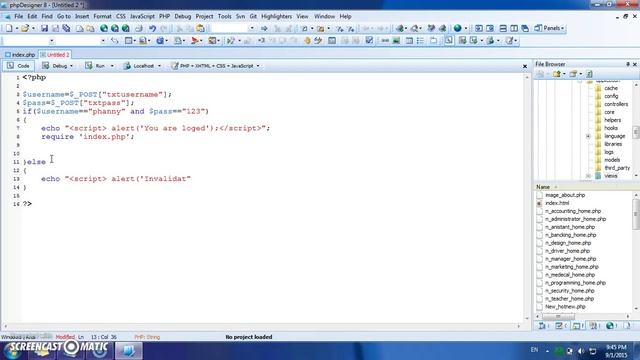Switch to the index.php tab

pos(20,55)
